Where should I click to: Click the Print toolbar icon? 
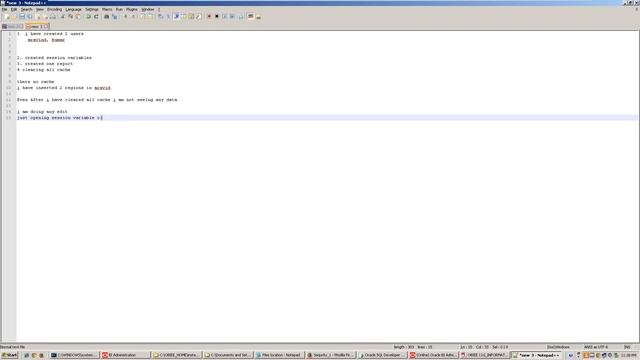point(53,16)
